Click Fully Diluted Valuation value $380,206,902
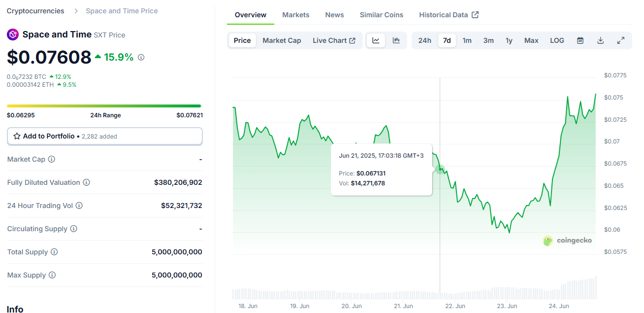Viewport: 644px width, 313px height. [x=178, y=182]
